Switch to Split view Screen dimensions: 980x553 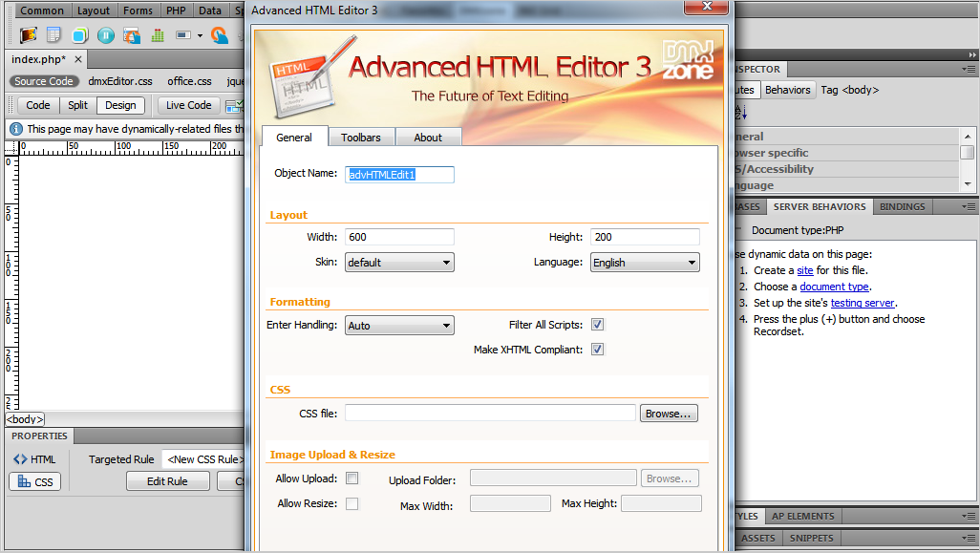[78, 106]
